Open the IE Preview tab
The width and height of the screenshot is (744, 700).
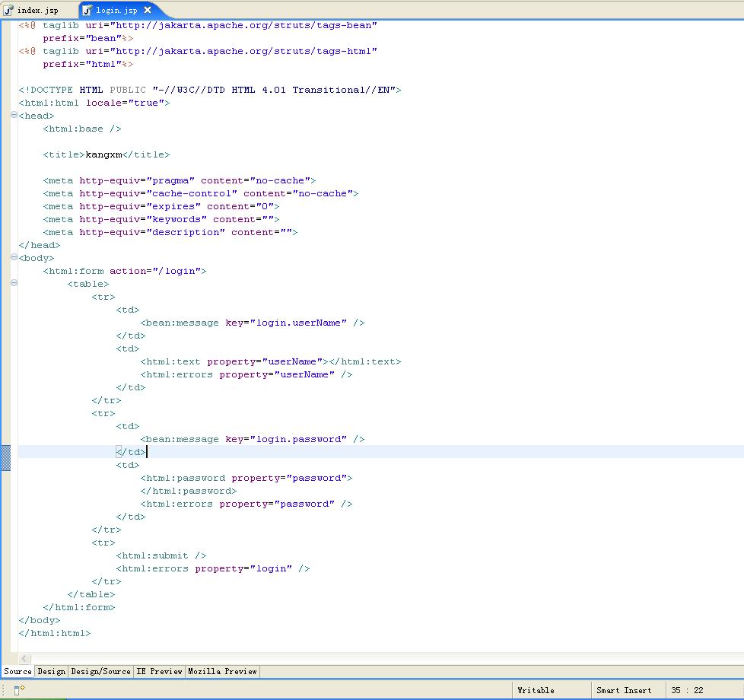(160, 672)
